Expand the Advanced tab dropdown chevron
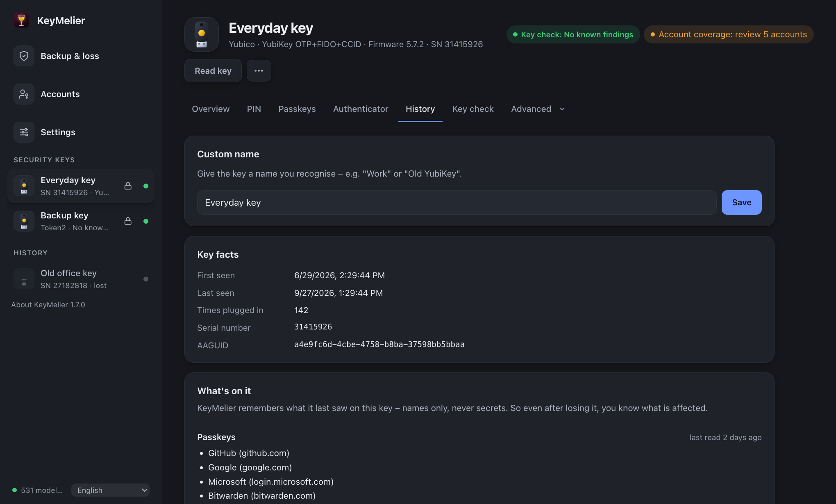This screenshot has height=504, width=836. pyautogui.click(x=562, y=109)
